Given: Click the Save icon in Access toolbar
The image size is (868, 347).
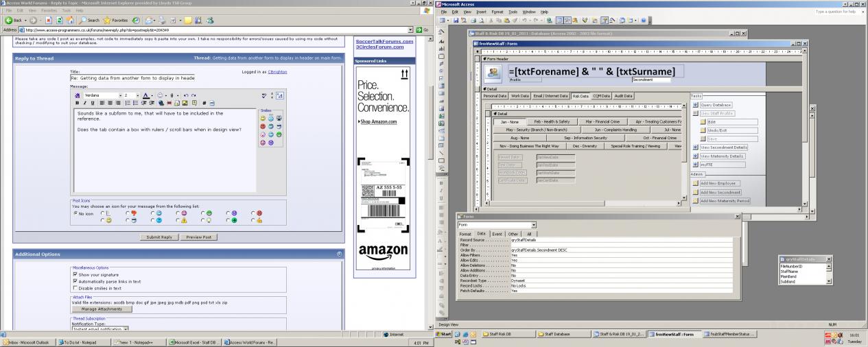Looking at the screenshot, I should coord(456,21).
